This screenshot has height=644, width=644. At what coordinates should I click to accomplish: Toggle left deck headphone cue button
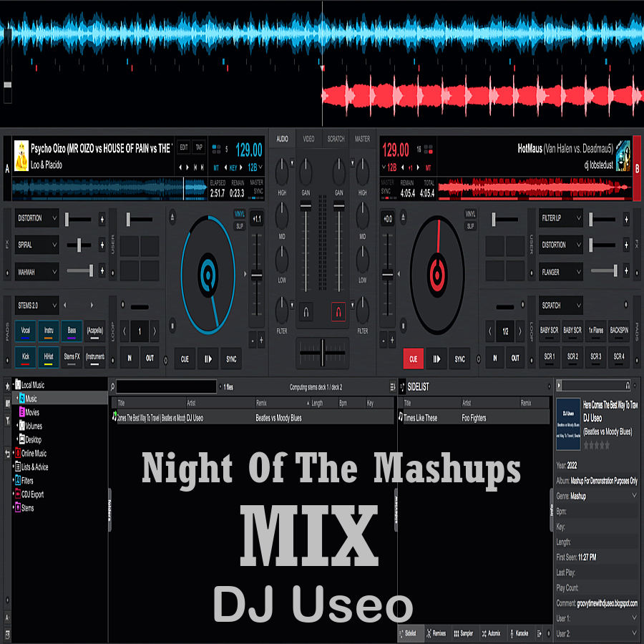pos(306,312)
